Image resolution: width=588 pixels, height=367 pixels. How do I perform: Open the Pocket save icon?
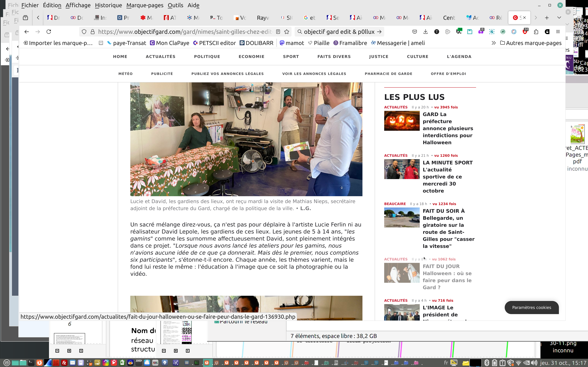coord(415,32)
